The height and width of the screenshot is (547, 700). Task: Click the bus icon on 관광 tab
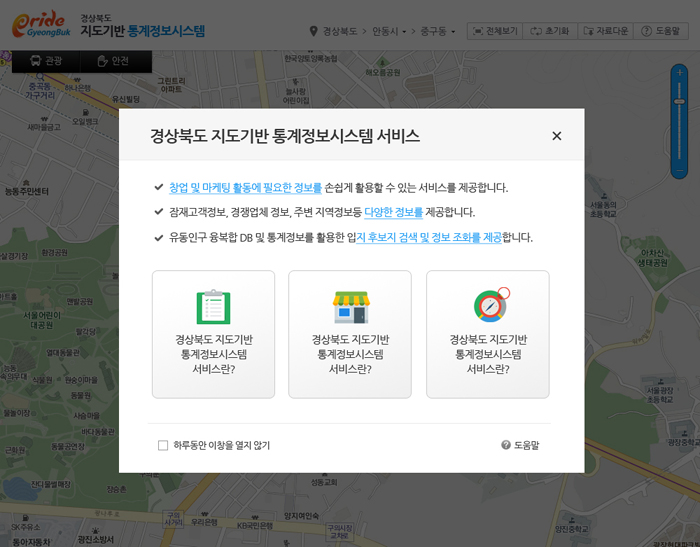click(36, 61)
